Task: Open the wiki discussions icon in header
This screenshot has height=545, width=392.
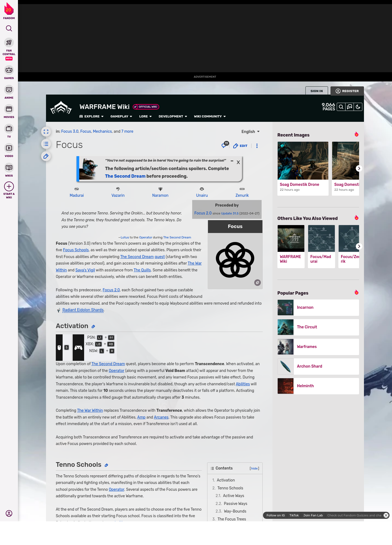Action: pos(350,107)
